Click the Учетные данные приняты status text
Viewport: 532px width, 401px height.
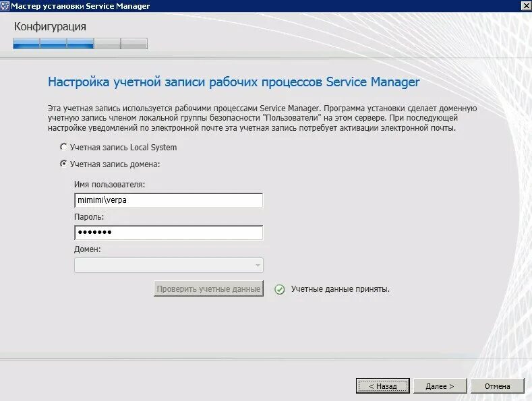[x=341, y=289]
